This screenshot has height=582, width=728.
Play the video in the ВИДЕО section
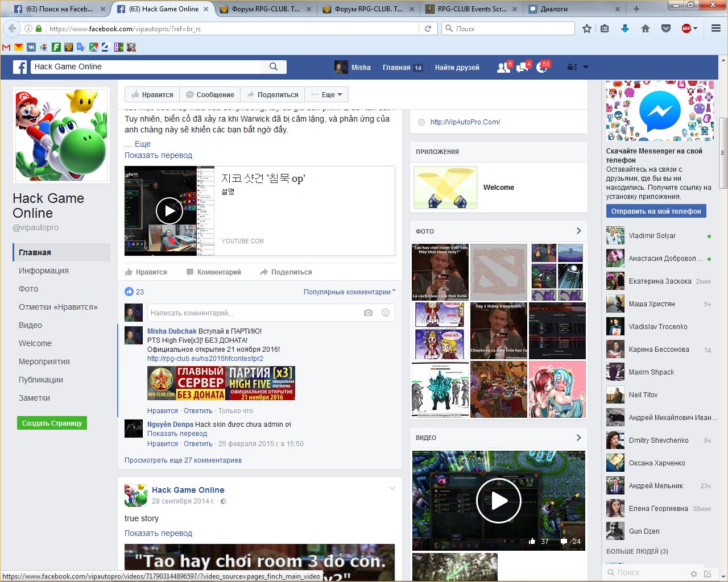pyautogui.click(x=498, y=501)
